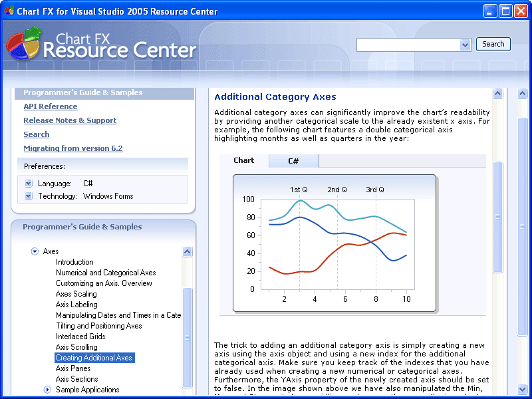Select Interlaced Grids topic
The image size is (532, 399).
click(80, 336)
